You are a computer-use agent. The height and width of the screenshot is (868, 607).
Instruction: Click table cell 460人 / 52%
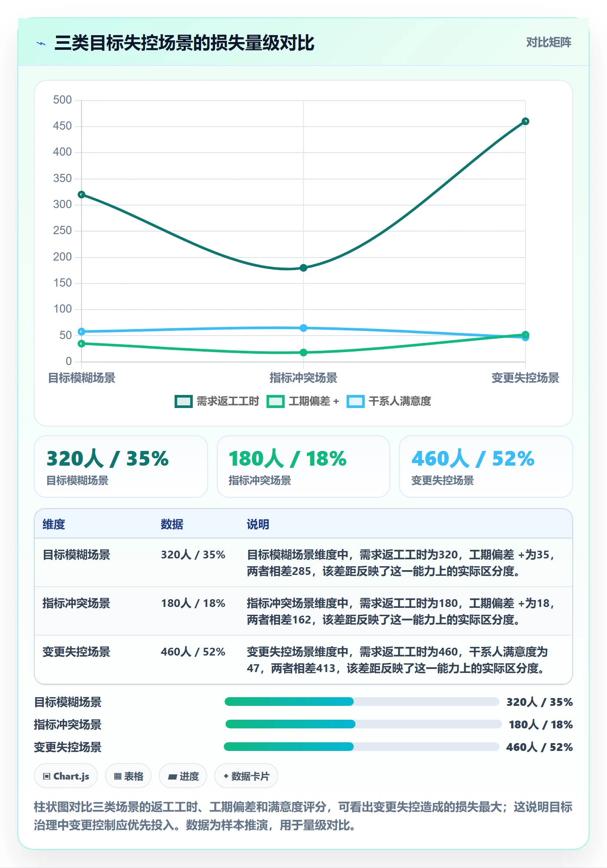click(x=193, y=652)
